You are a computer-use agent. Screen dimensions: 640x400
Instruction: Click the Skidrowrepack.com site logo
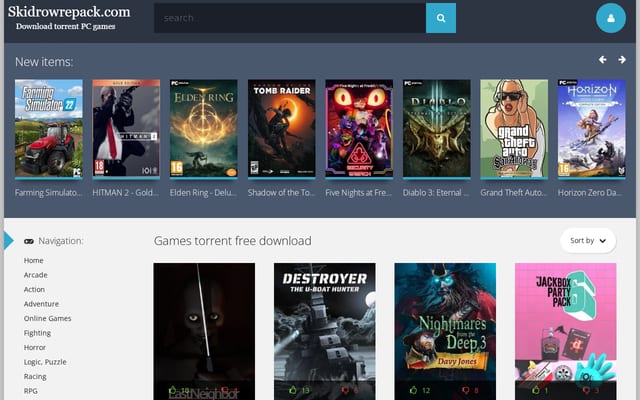click(69, 12)
